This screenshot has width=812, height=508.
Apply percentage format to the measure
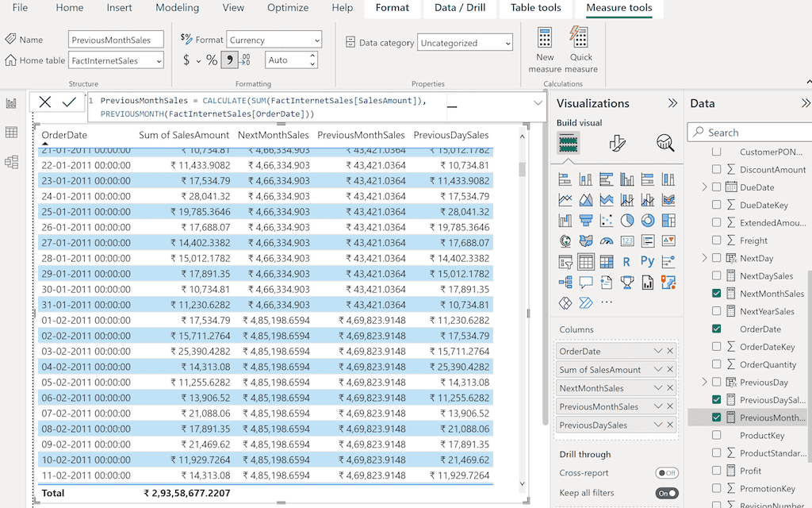click(211, 60)
